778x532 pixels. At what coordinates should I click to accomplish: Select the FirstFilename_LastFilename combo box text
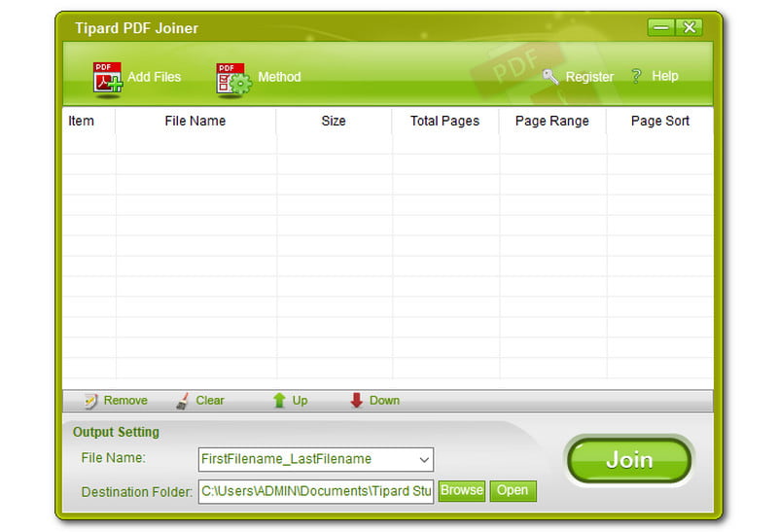(286, 459)
